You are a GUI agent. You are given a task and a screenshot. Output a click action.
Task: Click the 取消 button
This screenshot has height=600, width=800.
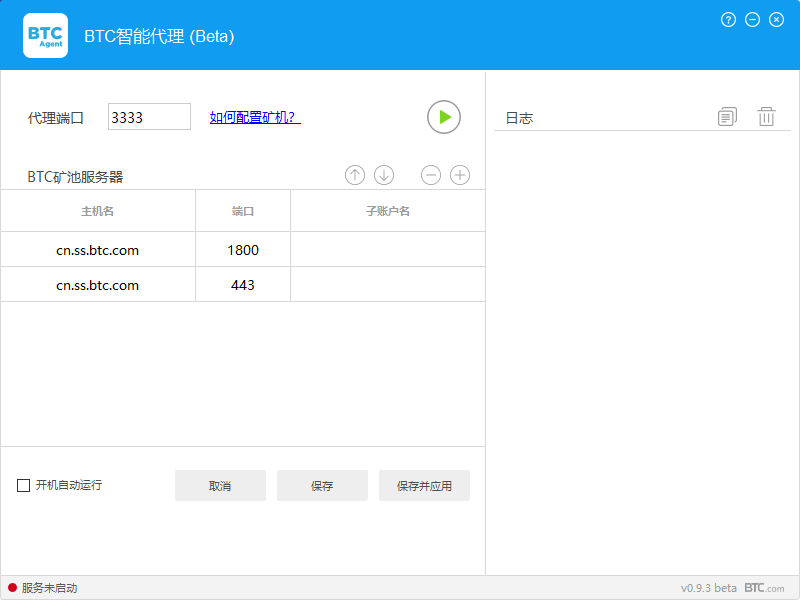pyautogui.click(x=220, y=485)
